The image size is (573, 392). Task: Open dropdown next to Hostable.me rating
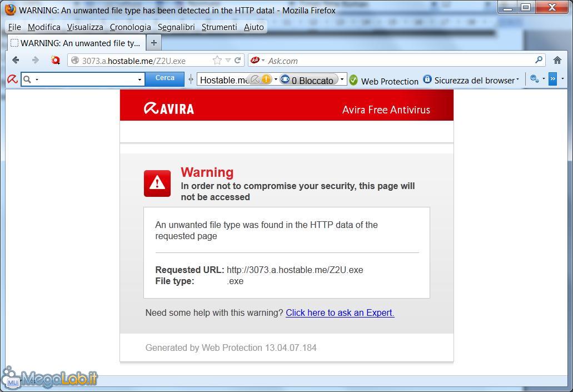[276, 80]
